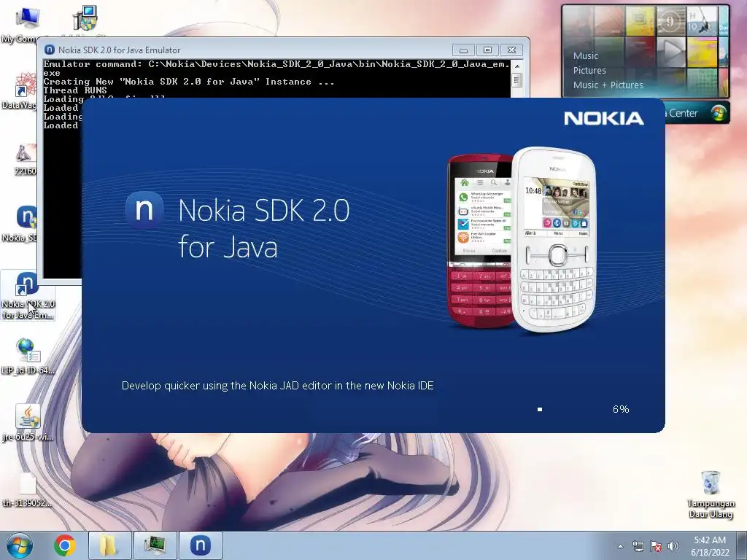This screenshot has width=747, height=560.
Task: Click the Nokia SDK 2.0 for Java title
Action: (x=263, y=228)
